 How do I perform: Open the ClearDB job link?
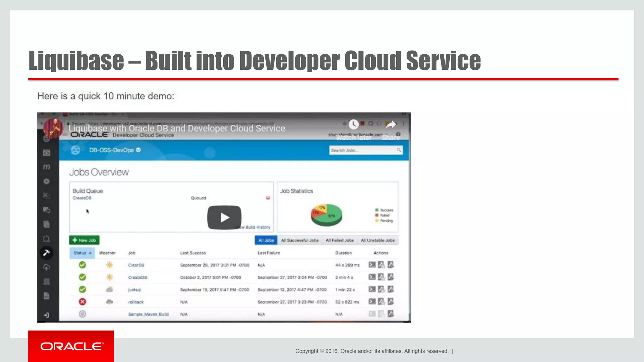pos(136,265)
